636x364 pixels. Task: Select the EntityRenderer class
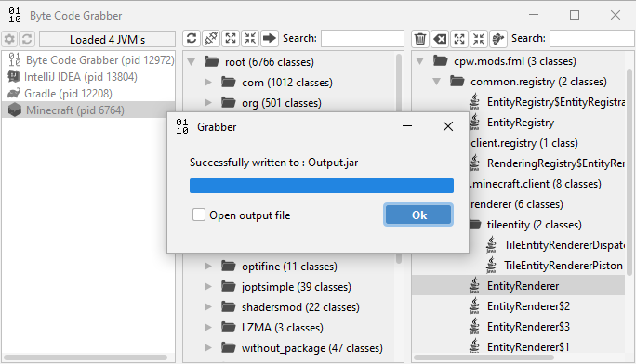coord(523,286)
